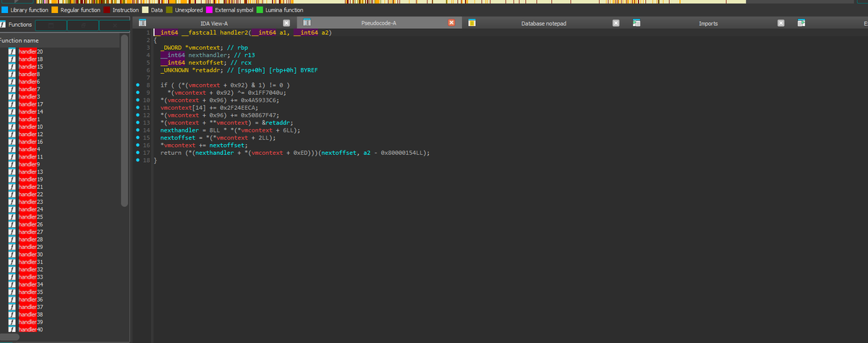Viewport: 868px width, 343px height.
Task: Click the function icon beside handler13
Action: (12, 171)
